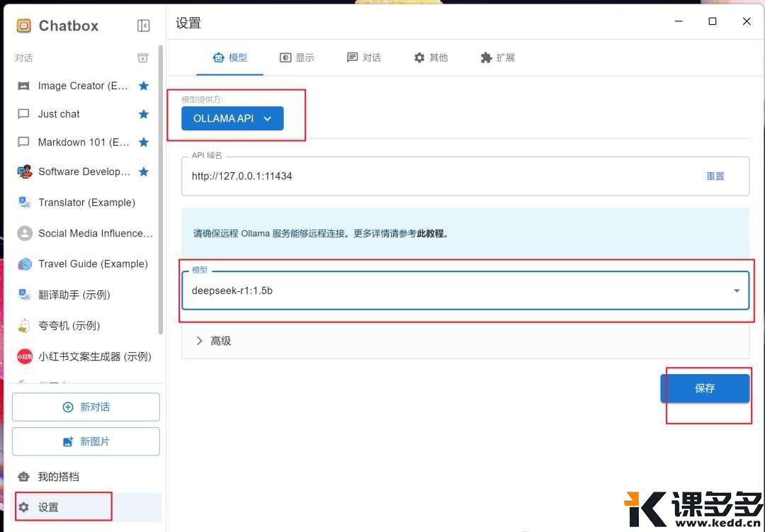Screen dimensions: 765x532
Task: Open the deepseek-r1:1.5b model dropdown
Action: point(465,290)
